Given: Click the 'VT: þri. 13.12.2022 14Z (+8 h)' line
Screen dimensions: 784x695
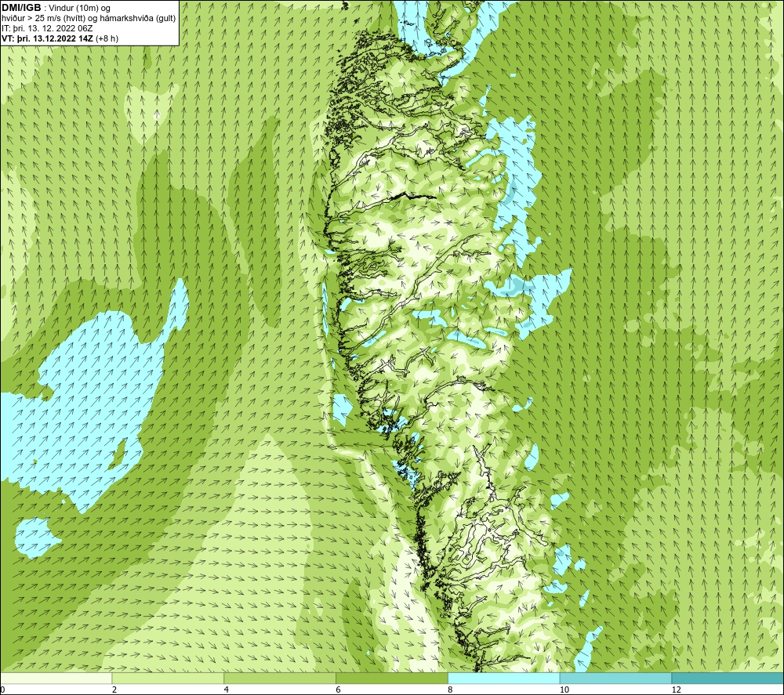Looking at the screenshot, I should [60, 38].
